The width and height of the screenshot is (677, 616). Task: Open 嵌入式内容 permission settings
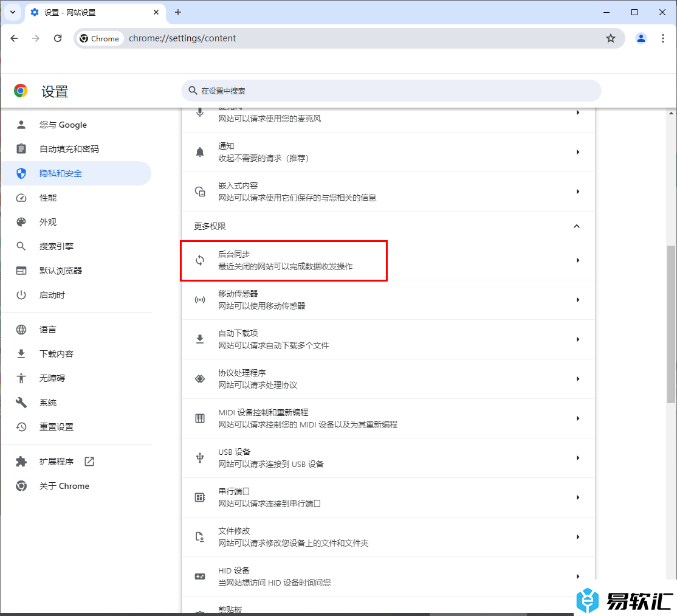[x=388, y=192]
